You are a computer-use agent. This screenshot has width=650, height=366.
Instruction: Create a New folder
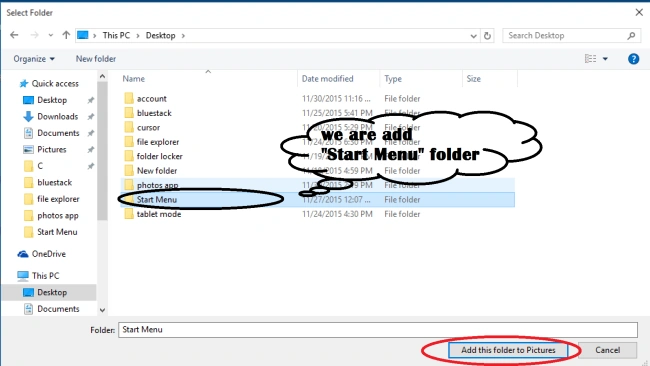pyautogui.click(x=96, y=59)
